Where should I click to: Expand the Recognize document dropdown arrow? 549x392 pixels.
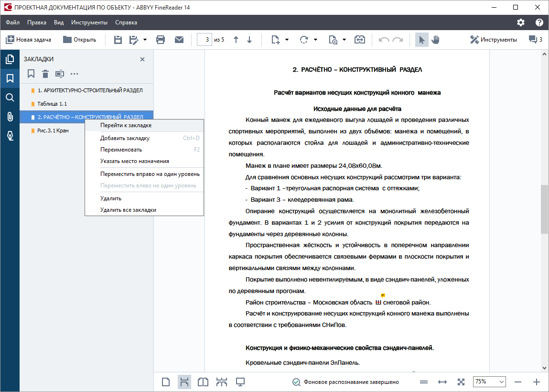(x=344, y=40)
